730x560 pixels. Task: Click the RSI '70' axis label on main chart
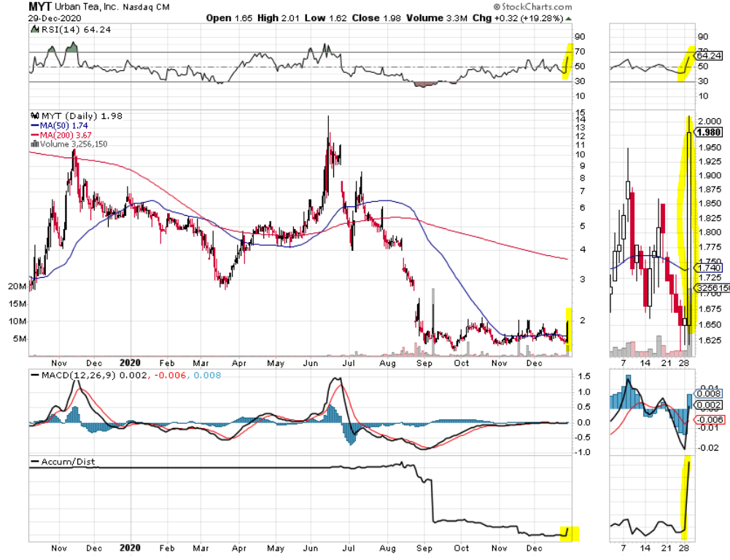580,52
